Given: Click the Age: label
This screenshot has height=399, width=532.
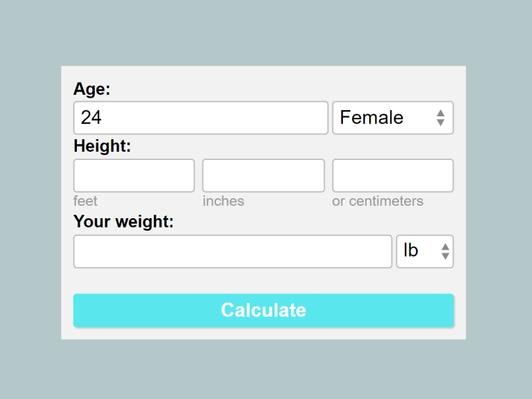Looking at the screenshot, I should pyautogui.click(x=92, y=89).
